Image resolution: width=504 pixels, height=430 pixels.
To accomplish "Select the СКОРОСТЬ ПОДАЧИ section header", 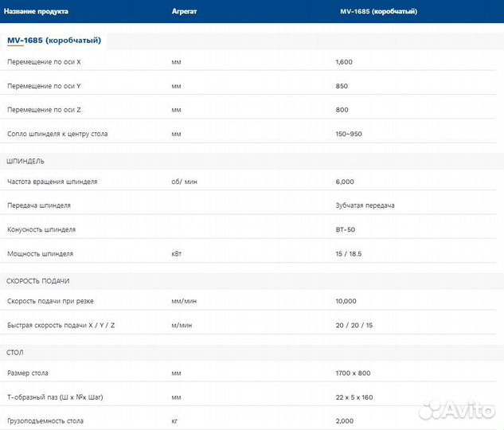I will pyautogui.click(x=38, y=281).
